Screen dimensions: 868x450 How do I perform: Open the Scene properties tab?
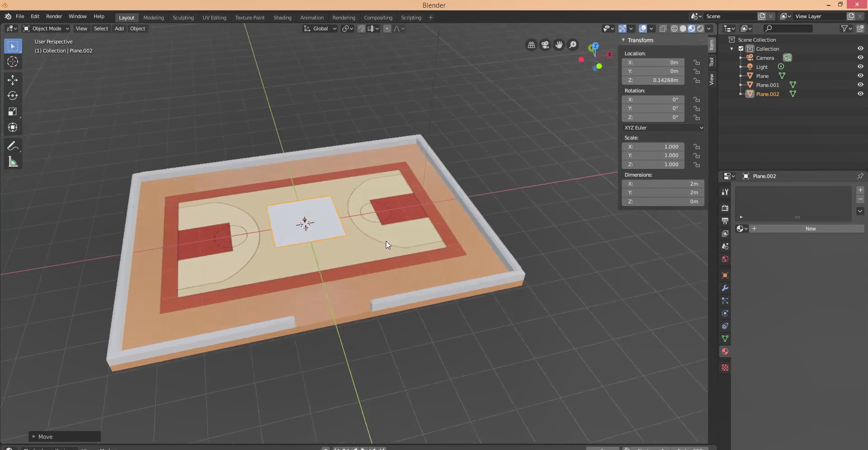pyautogui.click(x=725, y=246)
